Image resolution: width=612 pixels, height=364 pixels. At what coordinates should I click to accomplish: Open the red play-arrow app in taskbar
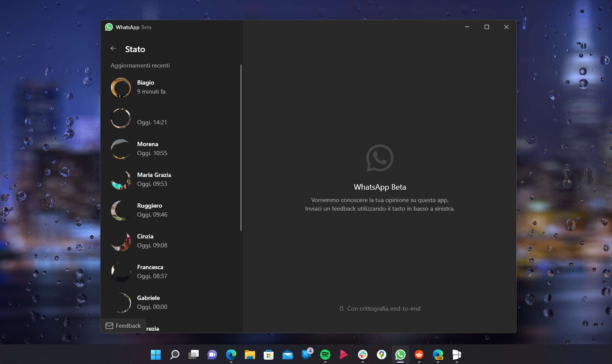pos(344,355)
